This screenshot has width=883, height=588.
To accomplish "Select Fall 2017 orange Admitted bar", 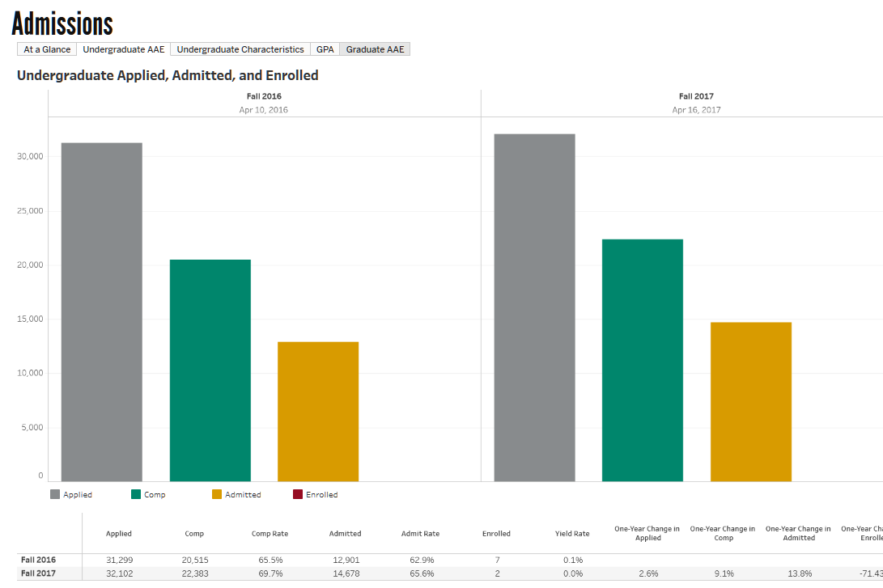I will pos(751,401).
